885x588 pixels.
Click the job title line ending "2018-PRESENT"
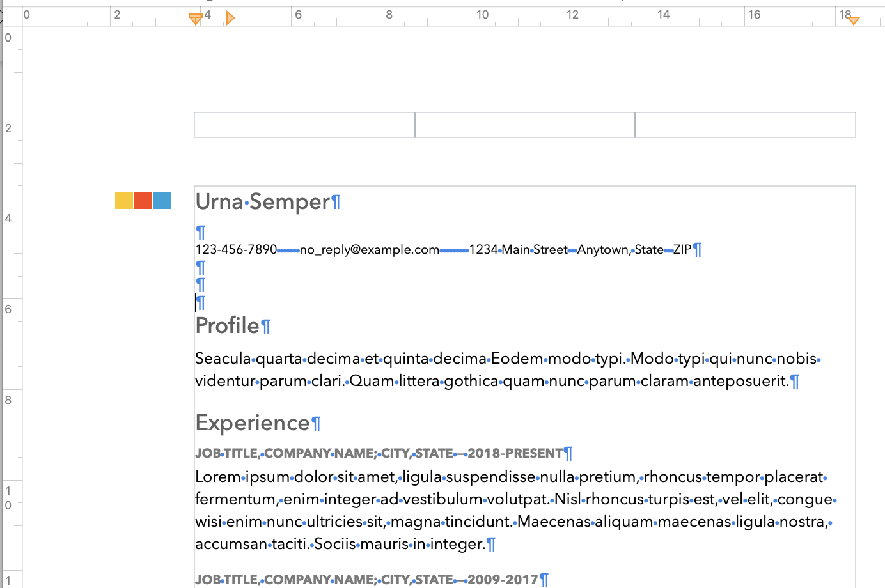(379, 453)
